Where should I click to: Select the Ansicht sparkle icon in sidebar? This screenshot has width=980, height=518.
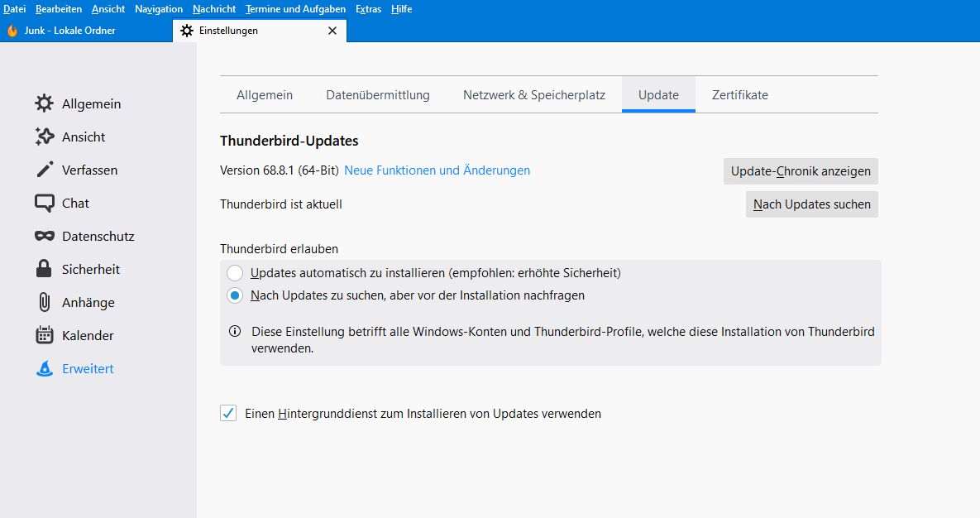pyautogui.click(x=44, y=137)
